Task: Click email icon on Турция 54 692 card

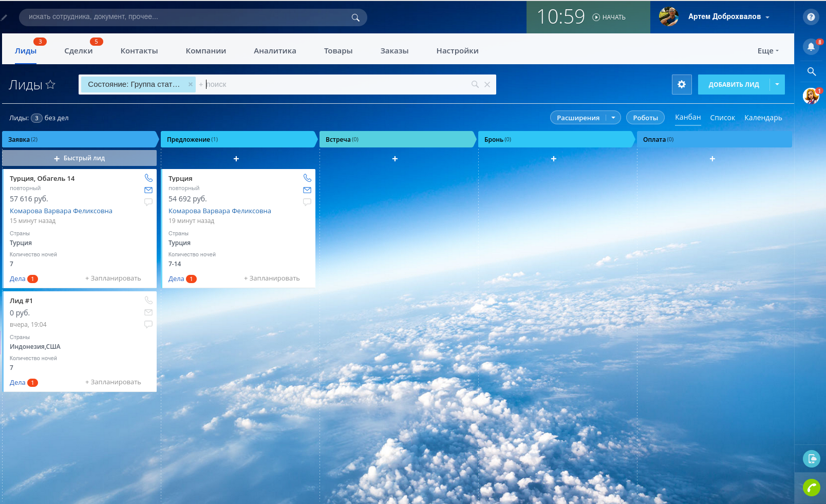Action: (307, 190)
